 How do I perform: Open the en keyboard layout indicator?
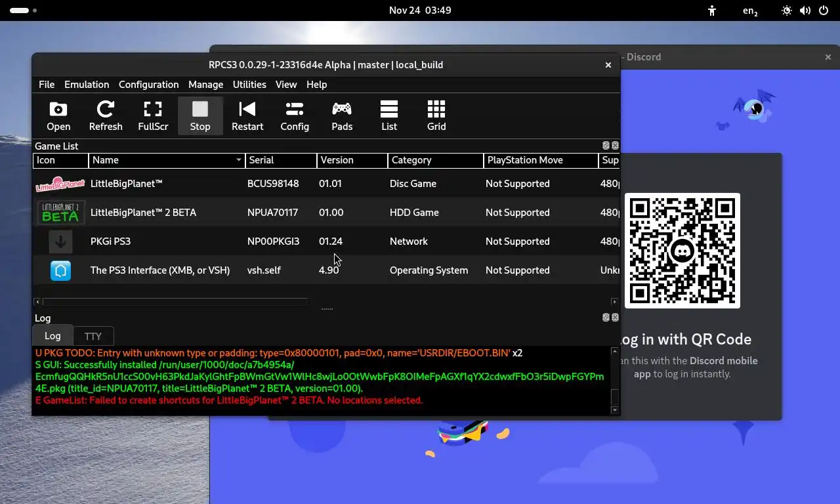(x=750, y=10)
